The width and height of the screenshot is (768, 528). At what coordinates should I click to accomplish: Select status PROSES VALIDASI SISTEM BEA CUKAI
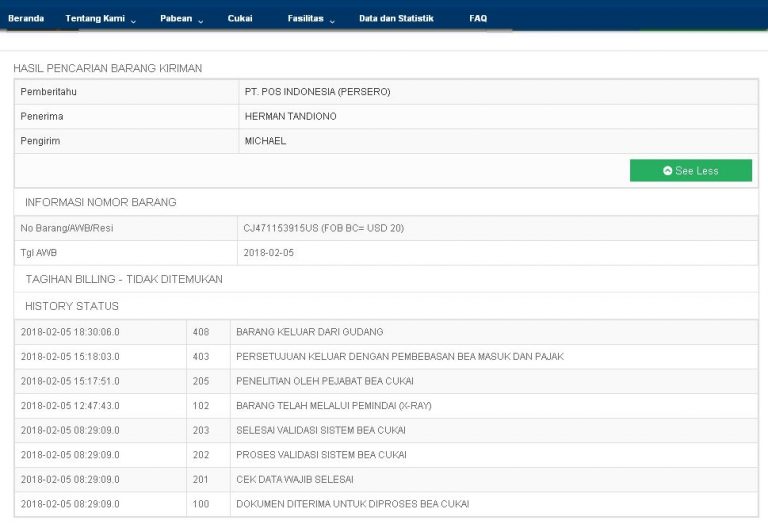[x=321, y=455]
